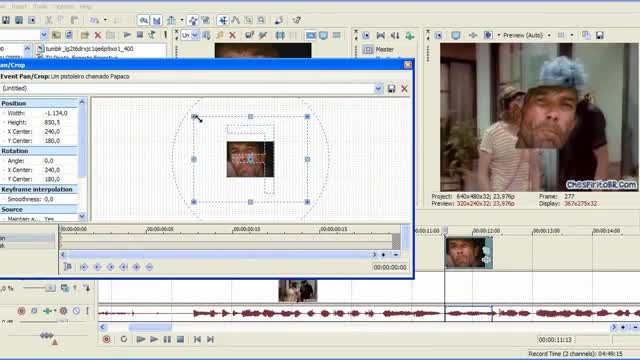This screenshot has width=640, height=360.
Task: Click the Pan/Crop properties list up arrow
Action: [82, 102]
